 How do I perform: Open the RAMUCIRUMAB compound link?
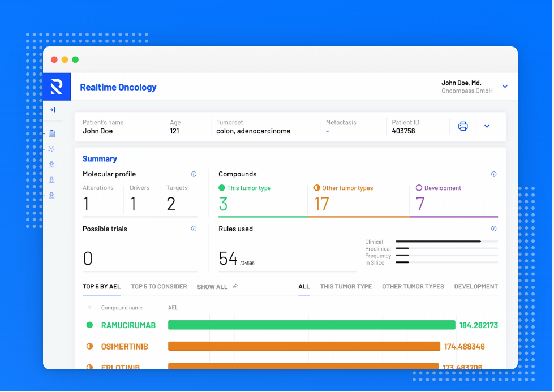pyautogui.click(x=128, y=325)
